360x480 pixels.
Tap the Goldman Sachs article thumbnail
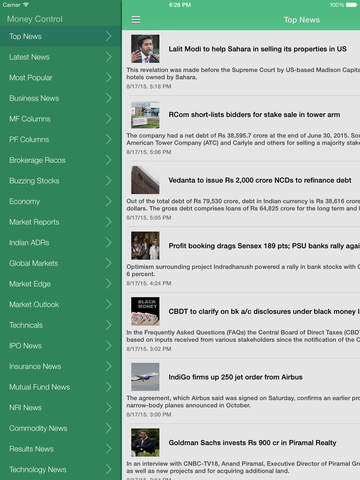pyautogui.click(x=145, y=443)
